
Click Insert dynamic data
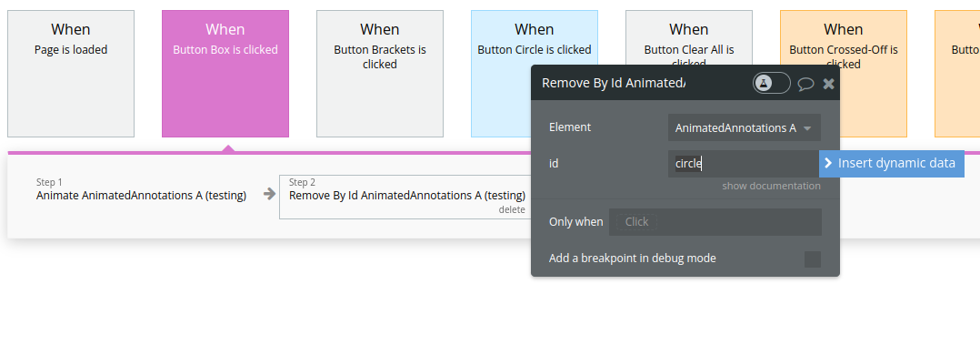(892, 164)
